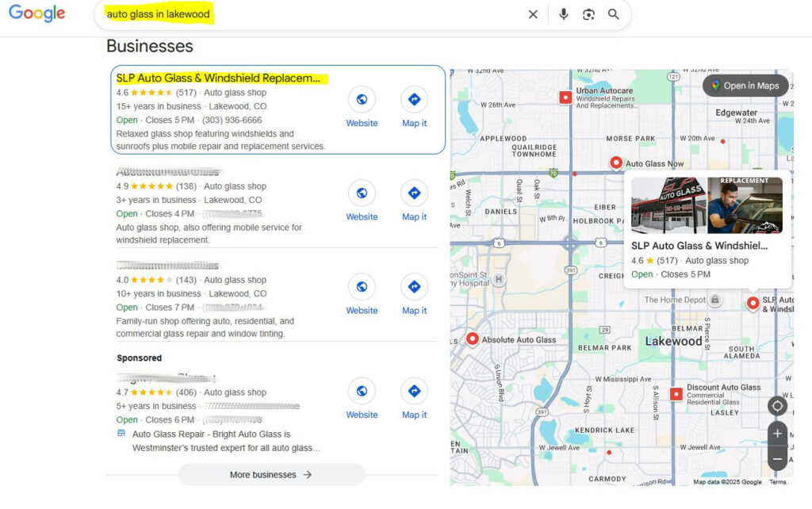
Task: Click Open in Maps button
Action: click(x=745, y=86)
